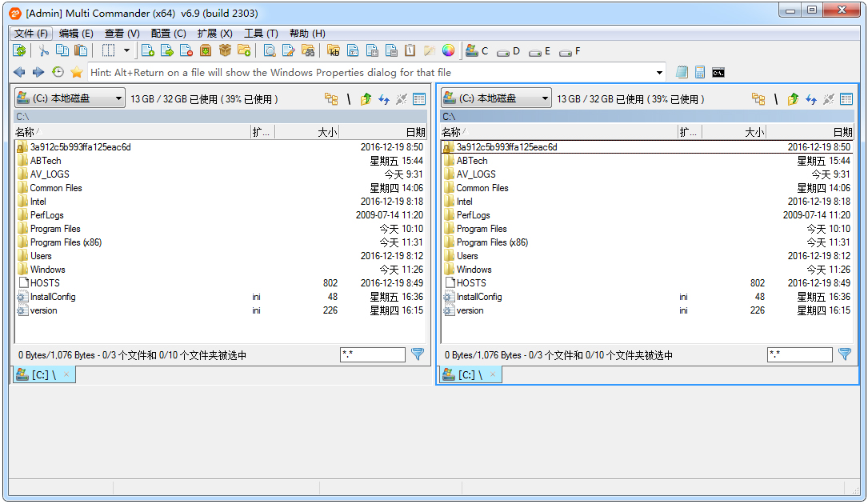Click the new folder icon
Screen dimensions: 868x504
(x=244, y=51)
